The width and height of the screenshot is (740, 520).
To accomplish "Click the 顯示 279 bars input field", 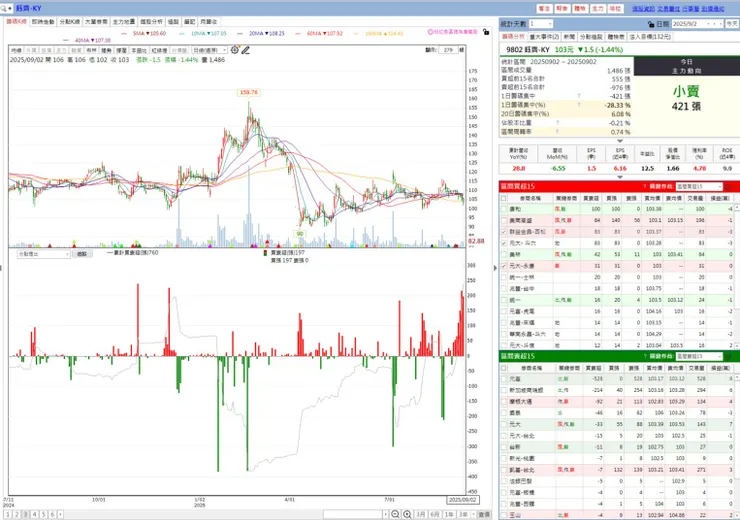I will [448, 50].
